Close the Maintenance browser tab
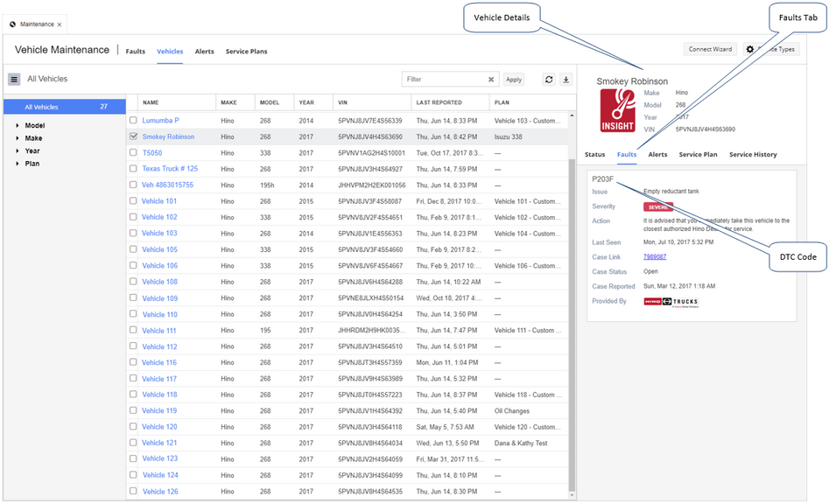 pos(60,24)
